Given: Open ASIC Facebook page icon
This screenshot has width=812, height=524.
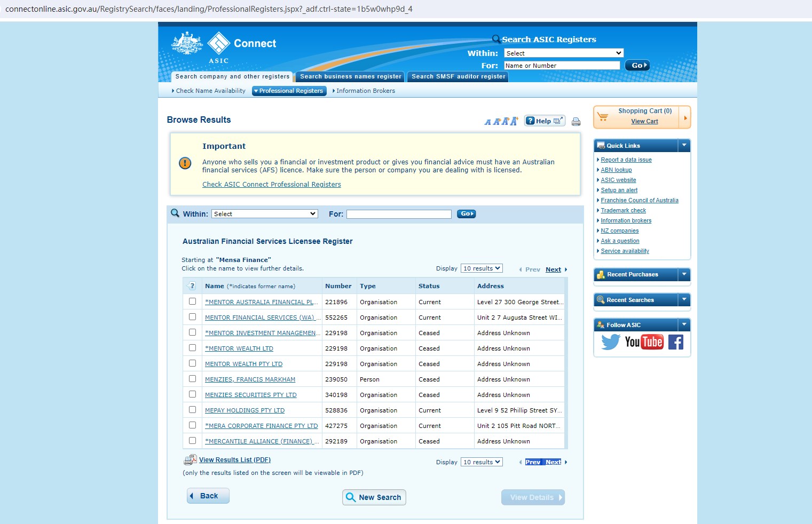Looking at the screenshot, I should [x=676, y=342].
